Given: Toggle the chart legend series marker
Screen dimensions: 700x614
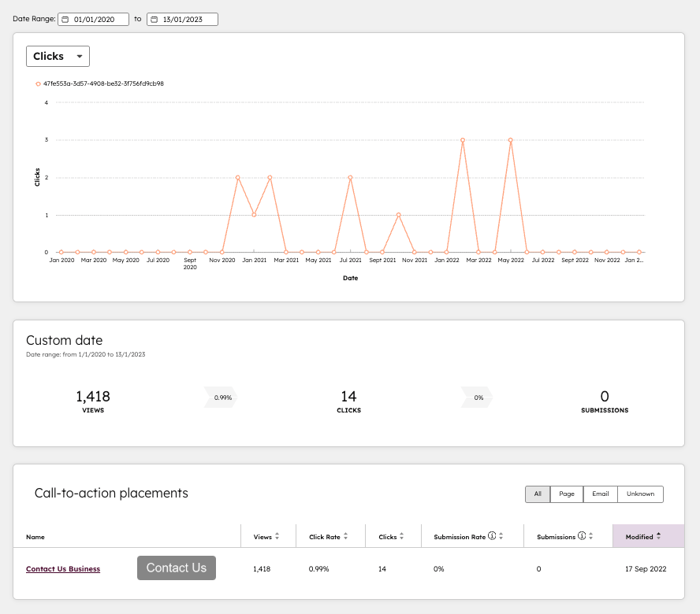Looking at the screenshot, I should click(x=38, y=84).
